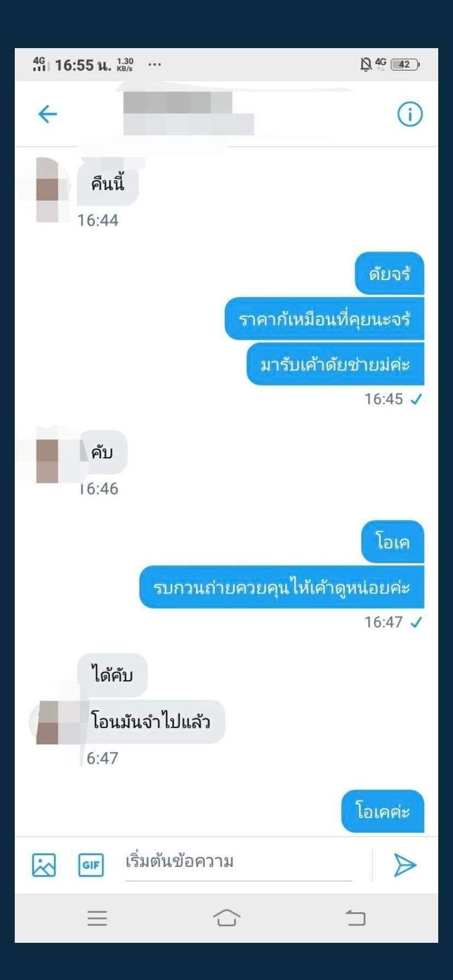Image resolution: width=453 pixels, height=980 pixels.
Task: Tap the received bubble 'โอนมันจำไปแล้ว'
Action: pyautogui.click(x=151, y=721)
